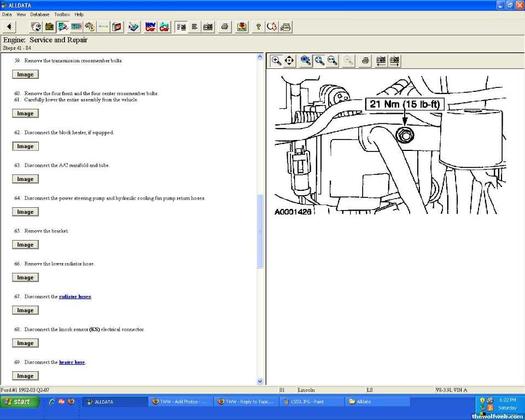Click the Windows Start button
525x420 pixels.
20,401
